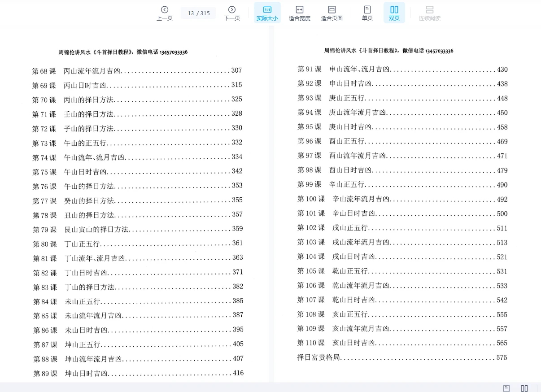Click lesson 98 entry 酉山日时吉凶

point(402,170)
